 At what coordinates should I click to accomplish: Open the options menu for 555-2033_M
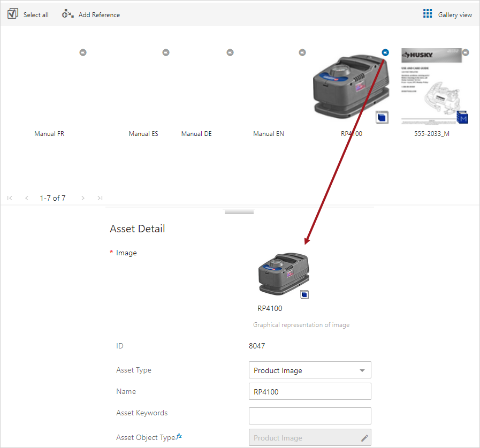(x=466, y=52)
